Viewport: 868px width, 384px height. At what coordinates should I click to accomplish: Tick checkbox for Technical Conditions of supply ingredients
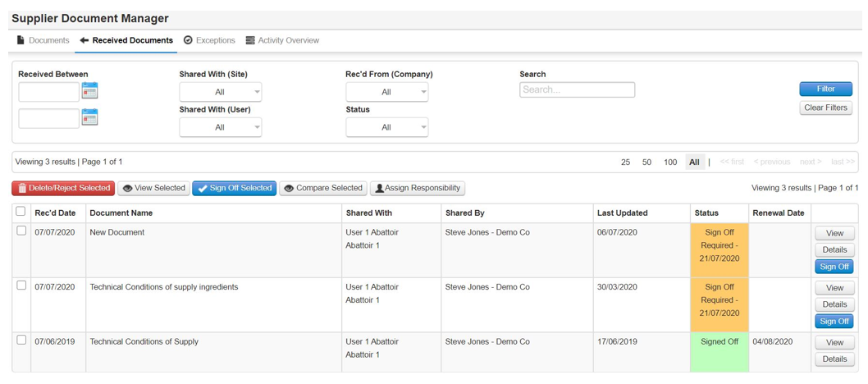pos(21,285)
